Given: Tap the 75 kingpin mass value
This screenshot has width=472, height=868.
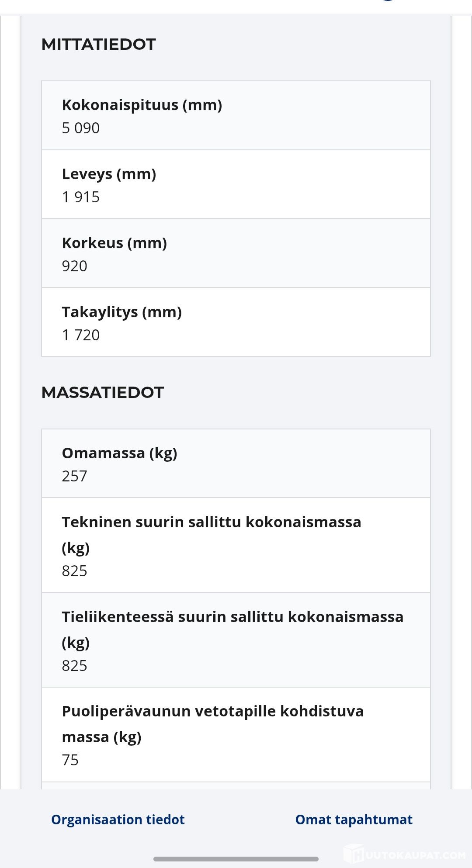Looking at the screenshot, I should pyautogui.click(x=70, y=760).
